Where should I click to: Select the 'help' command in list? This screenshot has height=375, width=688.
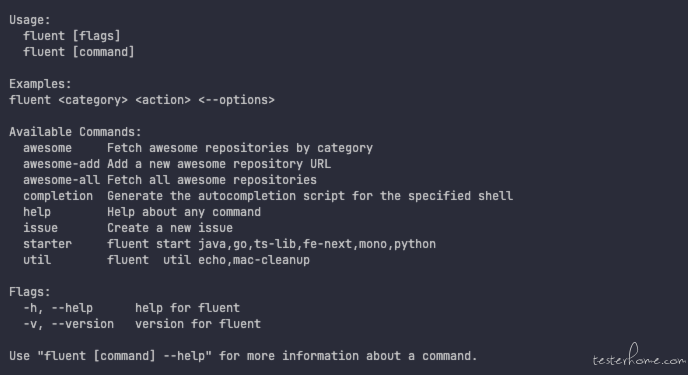tap(37, 212)
